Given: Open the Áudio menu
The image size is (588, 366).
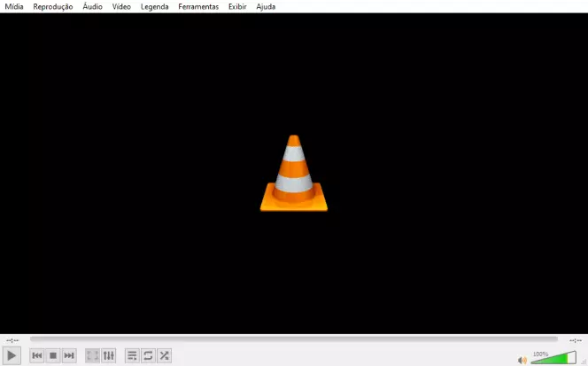Looking at the screenshot, I should click(x=93, y=7).
